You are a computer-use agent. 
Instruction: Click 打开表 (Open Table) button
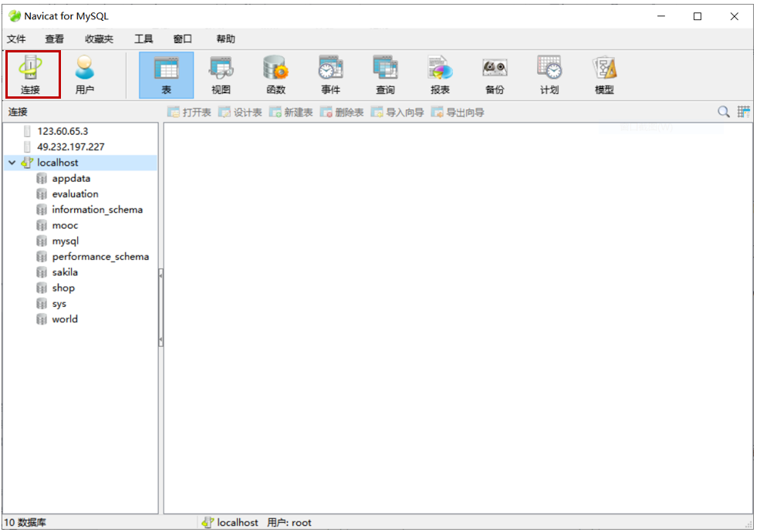pyautogui.click(x=190, y=113)
